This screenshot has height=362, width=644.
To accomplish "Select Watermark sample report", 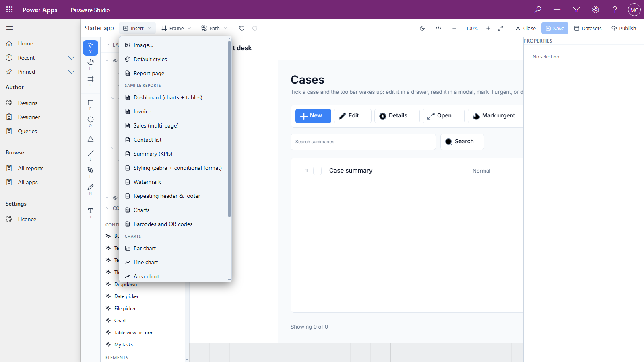I will (174, 182).
